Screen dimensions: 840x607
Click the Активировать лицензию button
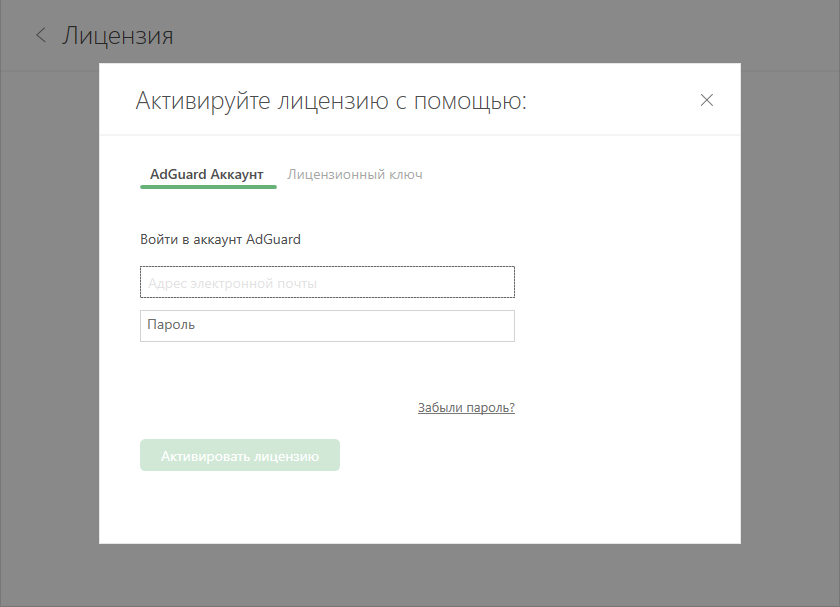(240, 455)
